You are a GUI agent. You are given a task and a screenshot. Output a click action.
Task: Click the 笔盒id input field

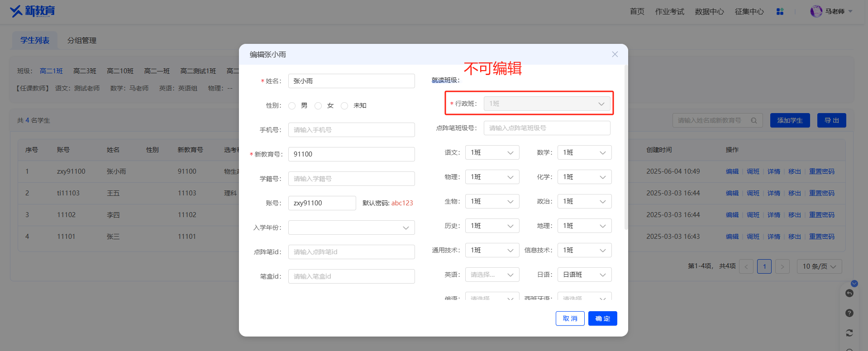pyautogui.click(x=352, y=276)
